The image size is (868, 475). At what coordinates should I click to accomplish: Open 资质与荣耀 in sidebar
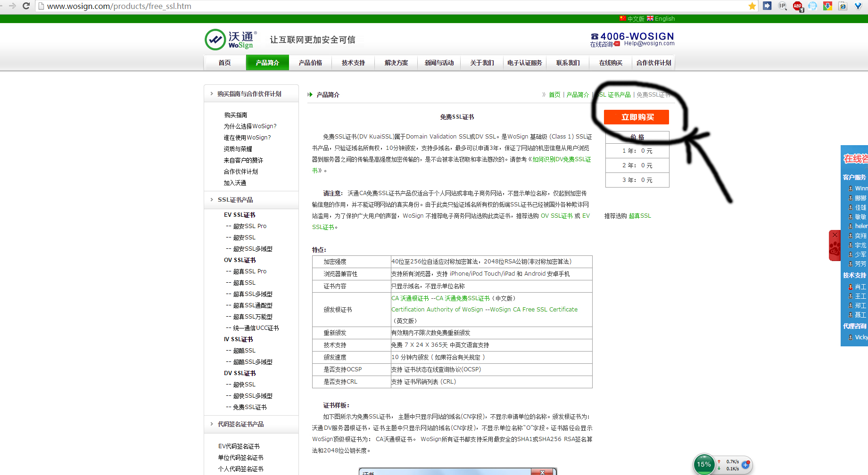(238, 149)
